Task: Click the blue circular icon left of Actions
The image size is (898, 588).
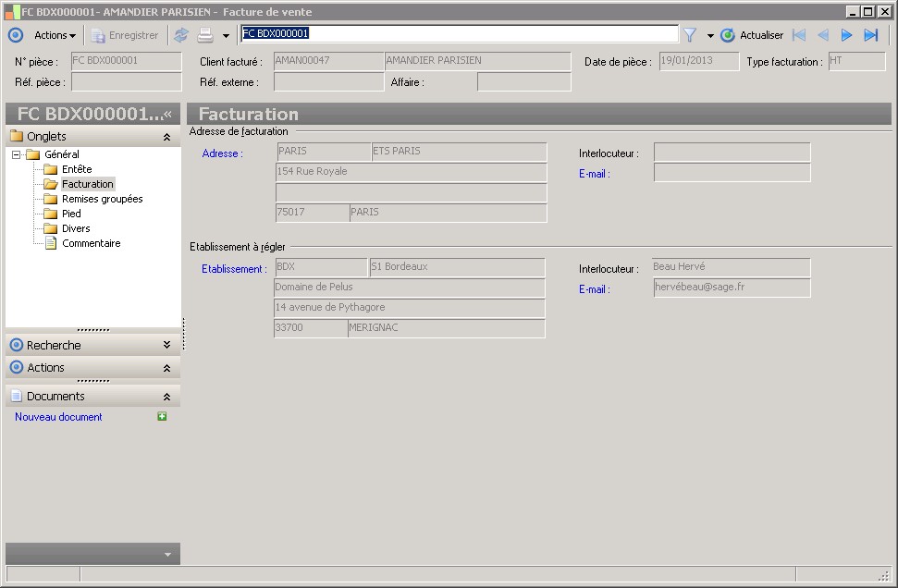Action: [x=16, y=35]
